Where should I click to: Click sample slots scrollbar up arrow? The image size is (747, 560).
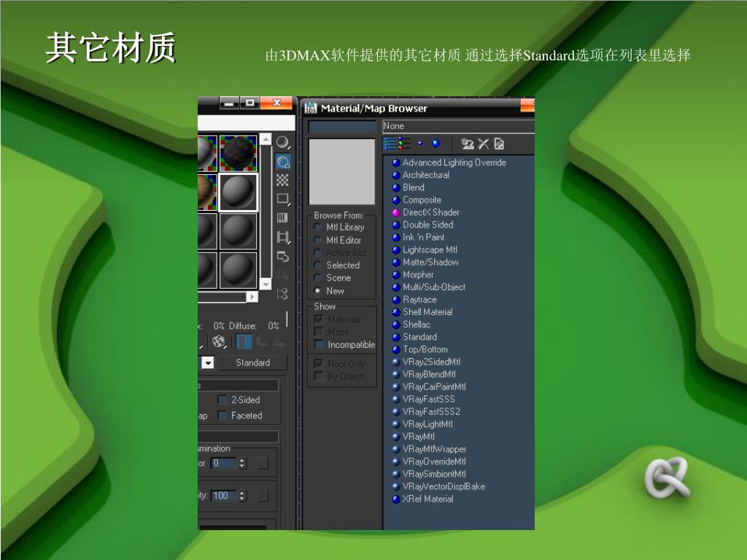point(266,139)
